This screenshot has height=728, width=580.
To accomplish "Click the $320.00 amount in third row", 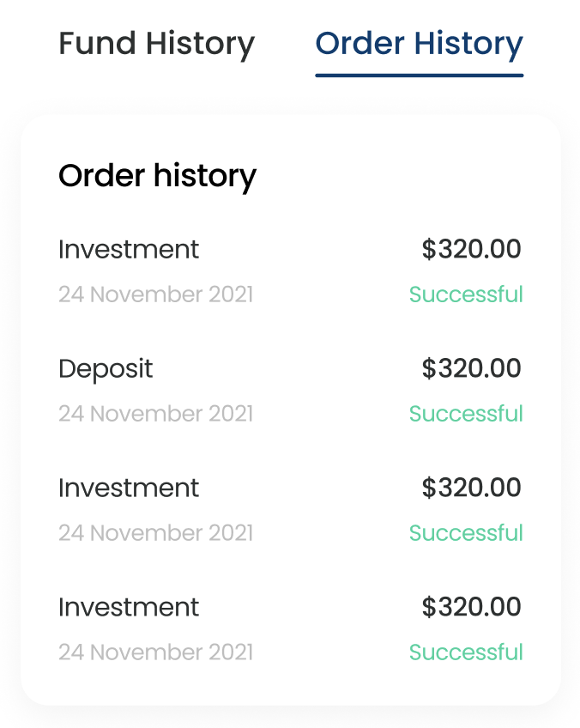I will (471, 488).
